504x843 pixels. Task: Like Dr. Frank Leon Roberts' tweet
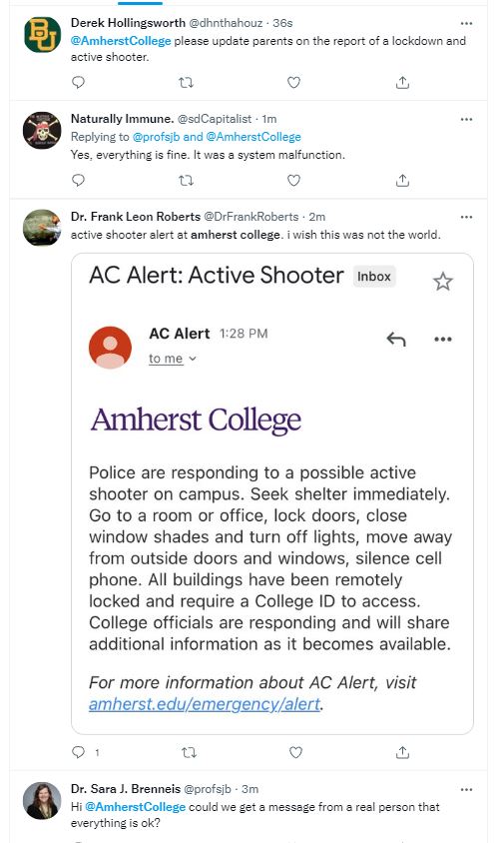click(295, 752)
